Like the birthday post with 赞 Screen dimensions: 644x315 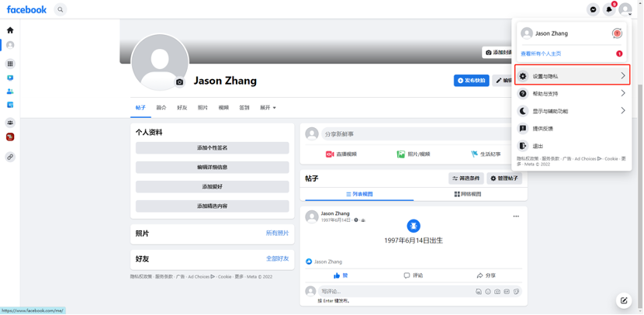coord(340,275)
